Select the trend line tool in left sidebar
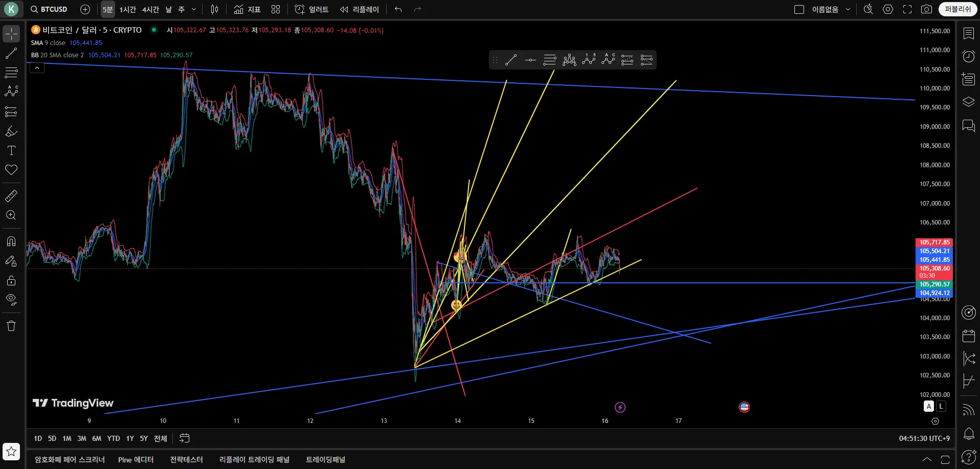The width and height of the screenshot is (980, 469). coord(11,53)
